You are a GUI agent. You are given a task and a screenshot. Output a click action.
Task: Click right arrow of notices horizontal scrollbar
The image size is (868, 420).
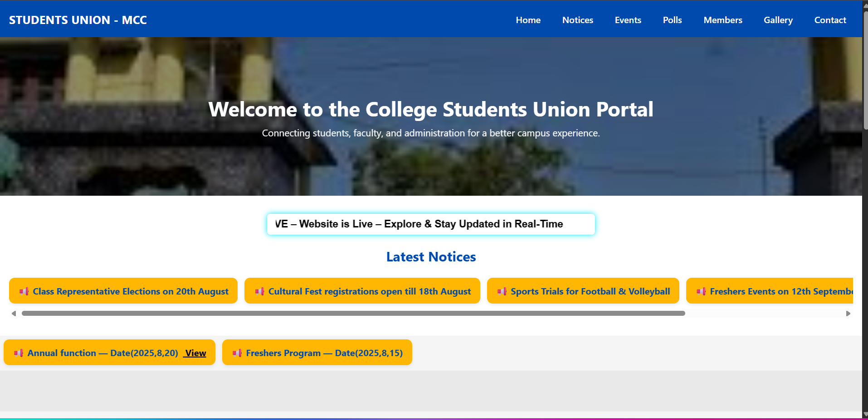(848, 314)
